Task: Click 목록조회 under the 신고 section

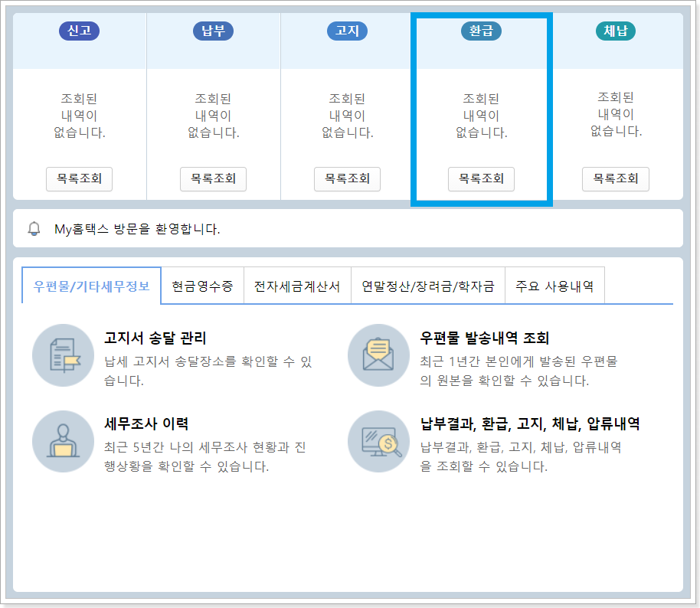Action: (x=79, y=179)
